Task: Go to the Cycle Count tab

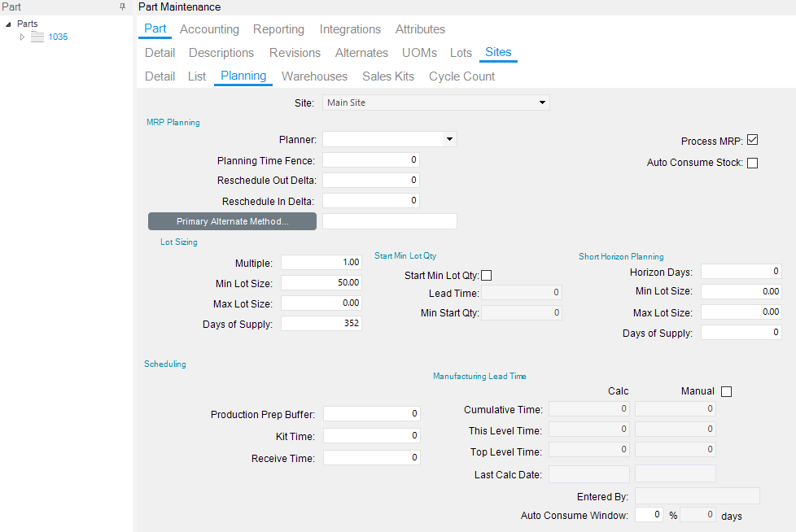Action: click(461, 76)
